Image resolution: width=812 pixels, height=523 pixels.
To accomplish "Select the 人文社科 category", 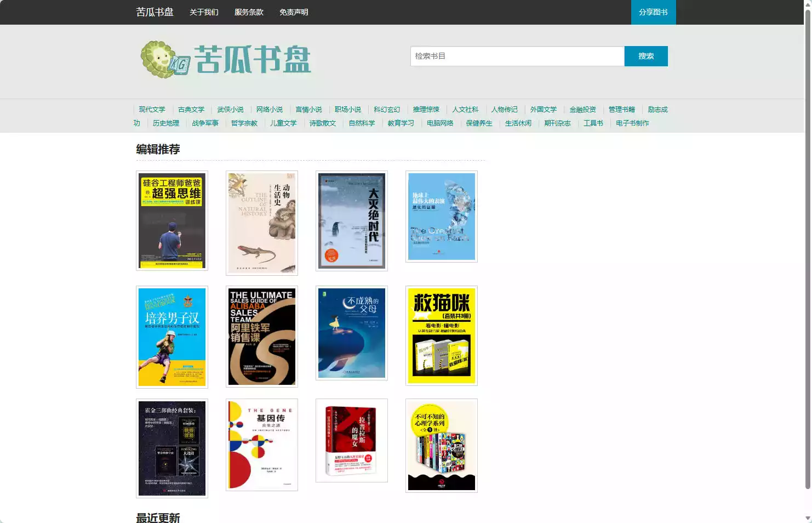I will (x=465, y=110).
